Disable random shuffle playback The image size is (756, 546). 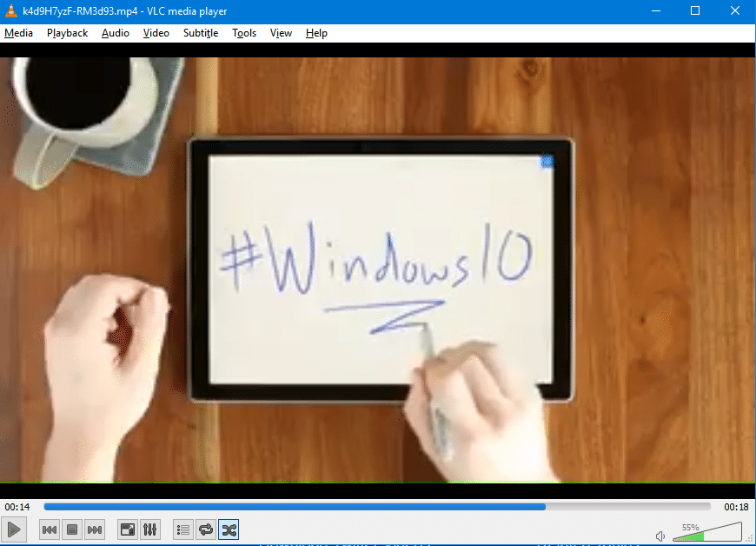[229, 529]
